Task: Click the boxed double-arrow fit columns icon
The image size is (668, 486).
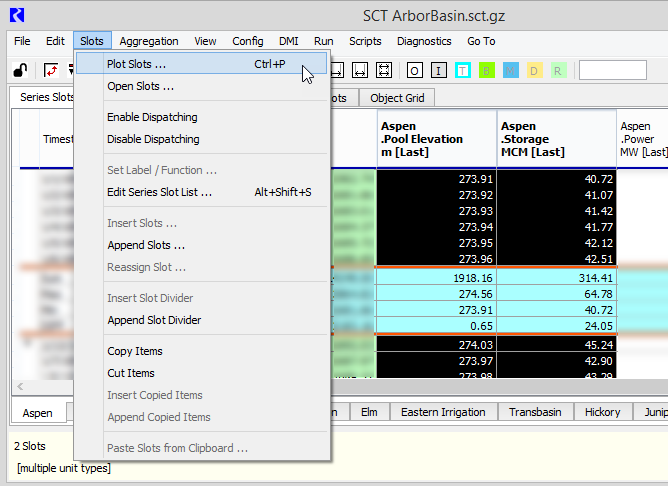Action: [385, 70]
